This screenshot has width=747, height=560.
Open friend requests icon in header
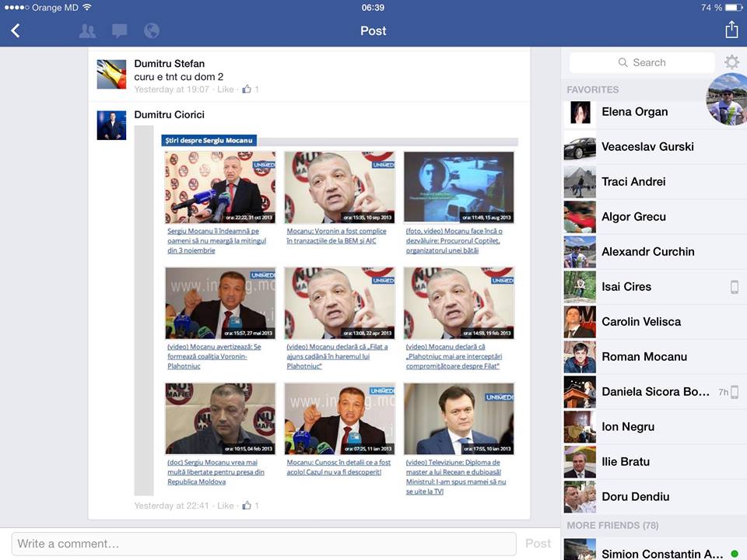87,31
